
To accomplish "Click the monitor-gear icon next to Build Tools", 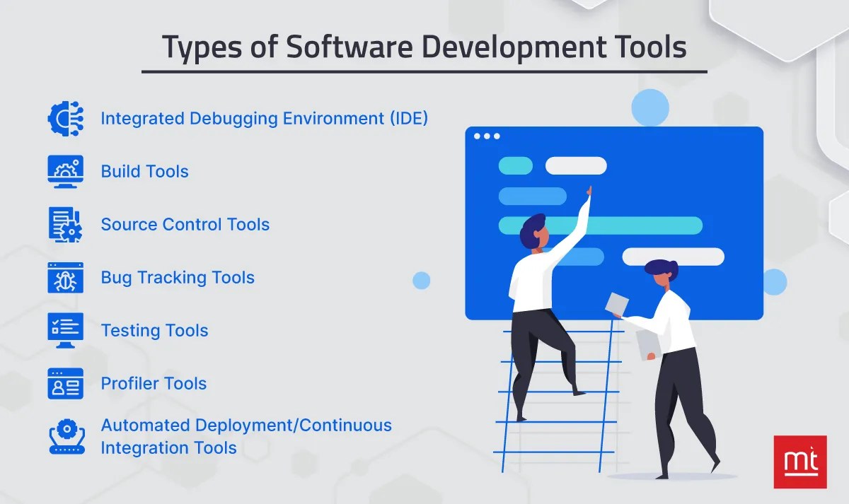I will (65, 172).
